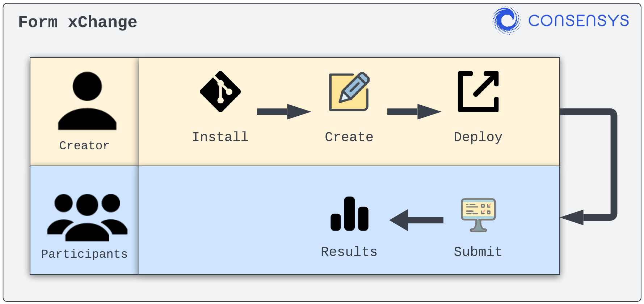Click the Submit monitor form icon
644x304 pixels.
pos(478,215)
